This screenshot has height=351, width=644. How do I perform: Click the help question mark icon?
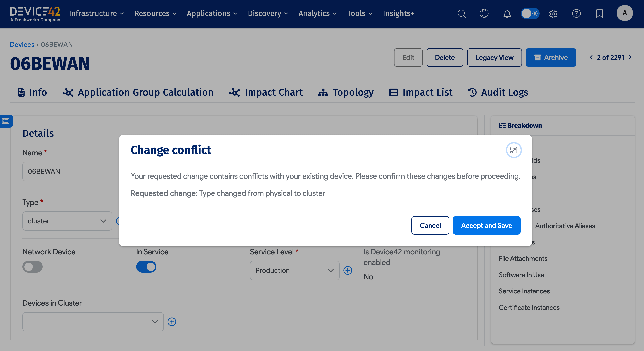[x=576, y=13]
